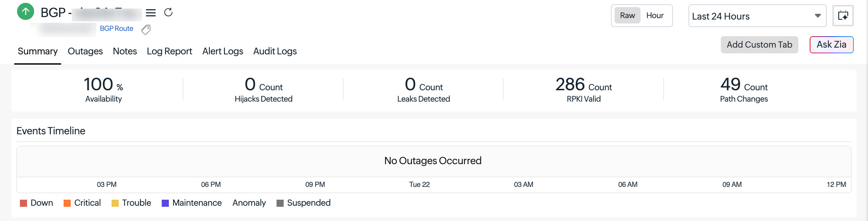Toggle the Suspended gray legend marker
The image size is (868, 221).
(x=280, y=203)
